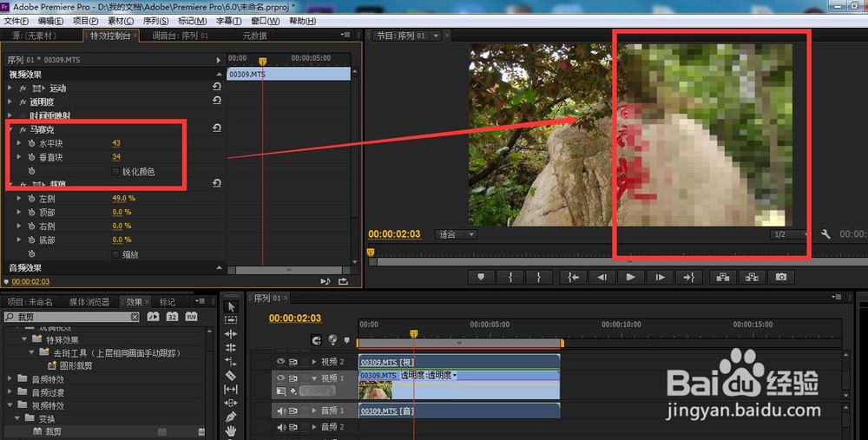The height and width of the screenshot is (440, 868).
Task: Click 水平块 value 43
Action: tap(116, 143)
